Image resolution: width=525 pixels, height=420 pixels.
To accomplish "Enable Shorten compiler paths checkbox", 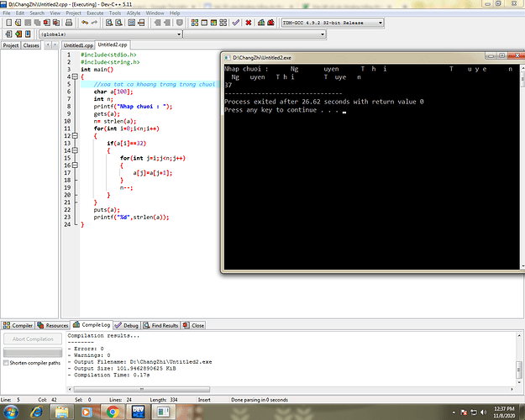I will 6,363.
